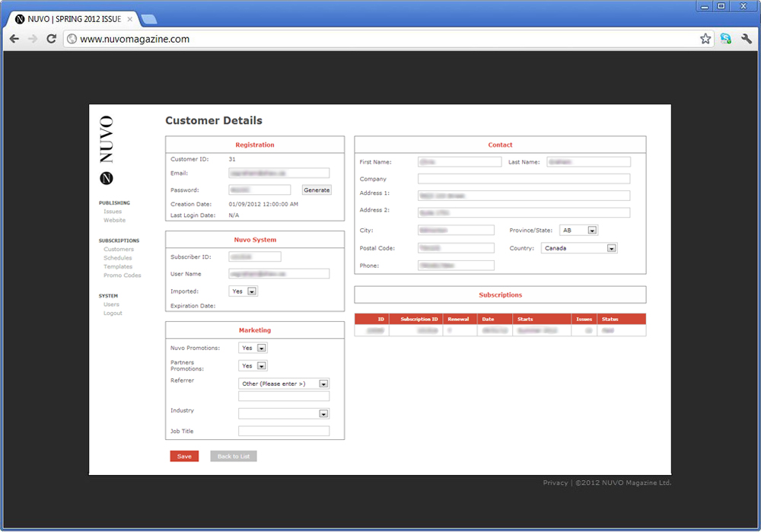Click the Subscriber ID field
Viewport: 761px width, 532px height.
point(255,256)
